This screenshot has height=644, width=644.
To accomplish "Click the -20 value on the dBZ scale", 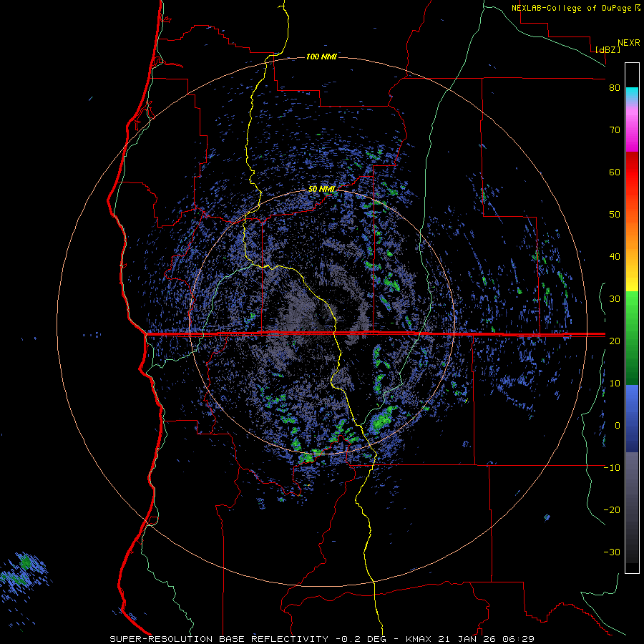I will pyautogui.click(x=612, y=509).
